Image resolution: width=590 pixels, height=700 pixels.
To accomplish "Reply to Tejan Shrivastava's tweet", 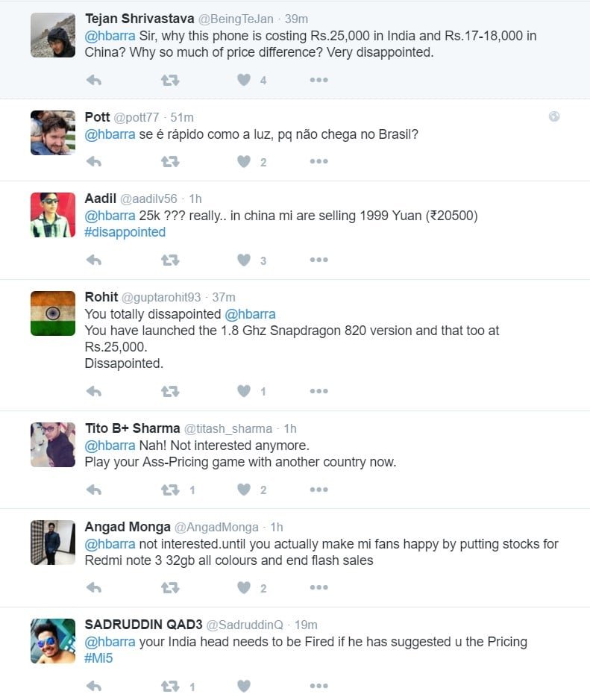I will pos(94,81).
